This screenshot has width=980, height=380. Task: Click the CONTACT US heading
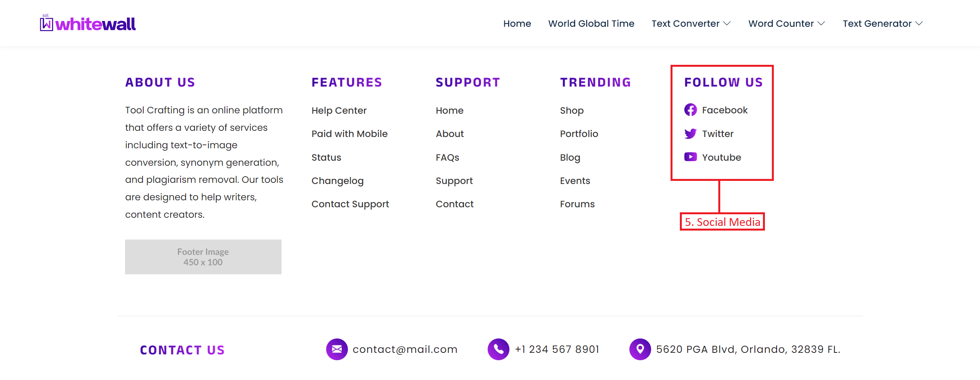click(182, 350)
